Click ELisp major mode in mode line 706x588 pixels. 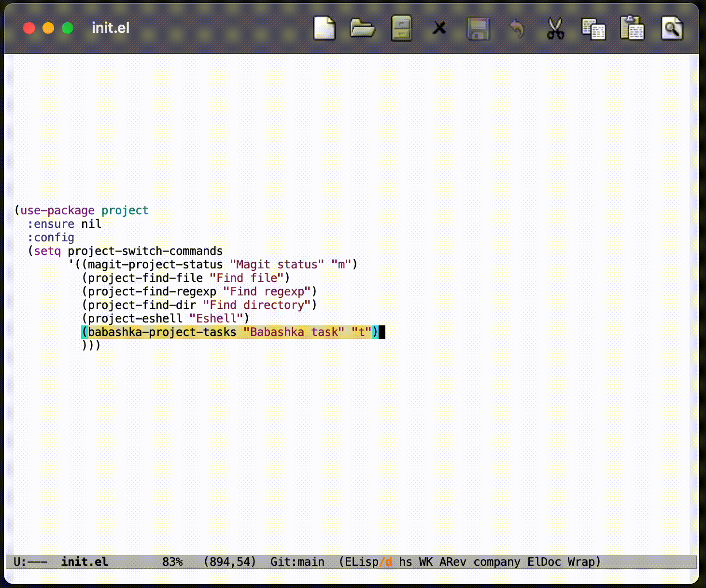(362, 561)
